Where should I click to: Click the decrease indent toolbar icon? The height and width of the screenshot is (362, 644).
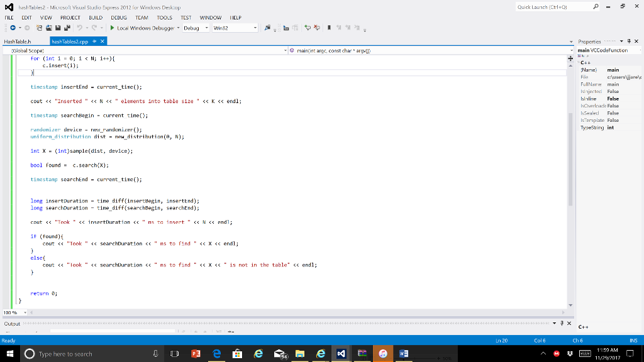click(286, 28)
